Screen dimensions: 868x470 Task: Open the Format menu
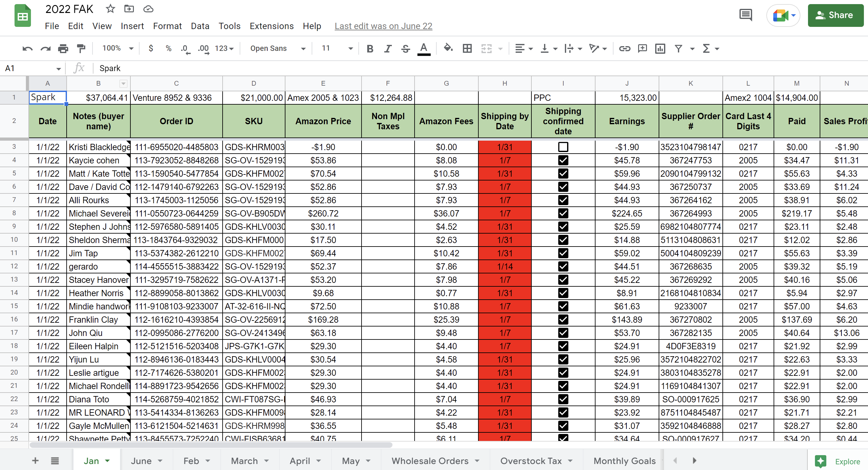coord(167,26)
